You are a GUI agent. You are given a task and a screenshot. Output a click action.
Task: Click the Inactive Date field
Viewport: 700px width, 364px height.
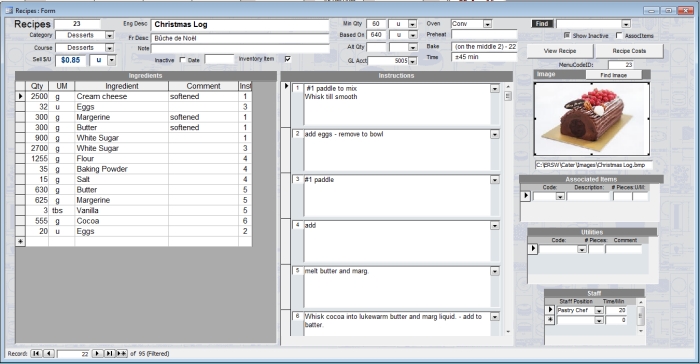tap(219, 59)
